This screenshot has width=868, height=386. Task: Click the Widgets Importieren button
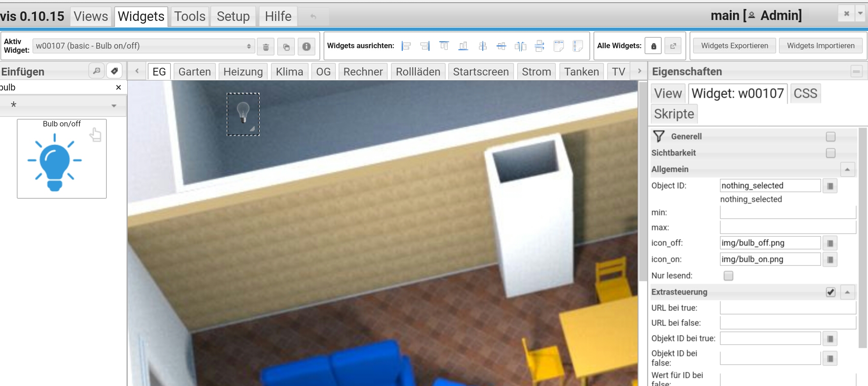(x=821, y=46)
